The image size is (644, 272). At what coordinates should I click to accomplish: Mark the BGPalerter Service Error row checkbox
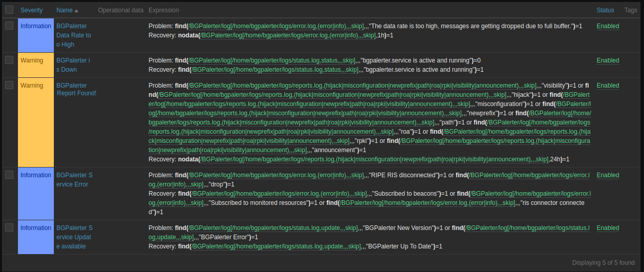pos(9,175)
